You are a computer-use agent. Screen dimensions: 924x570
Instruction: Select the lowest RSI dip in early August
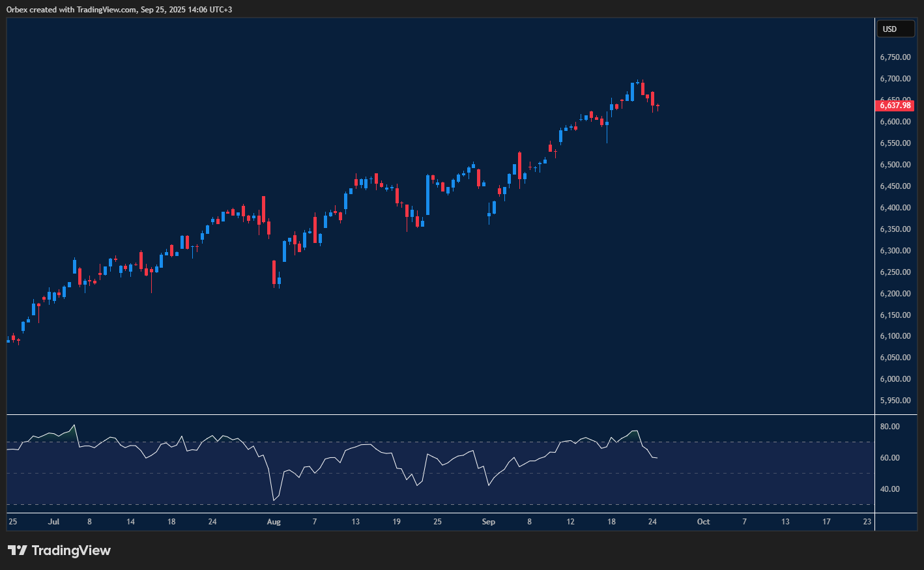[274, 500]
